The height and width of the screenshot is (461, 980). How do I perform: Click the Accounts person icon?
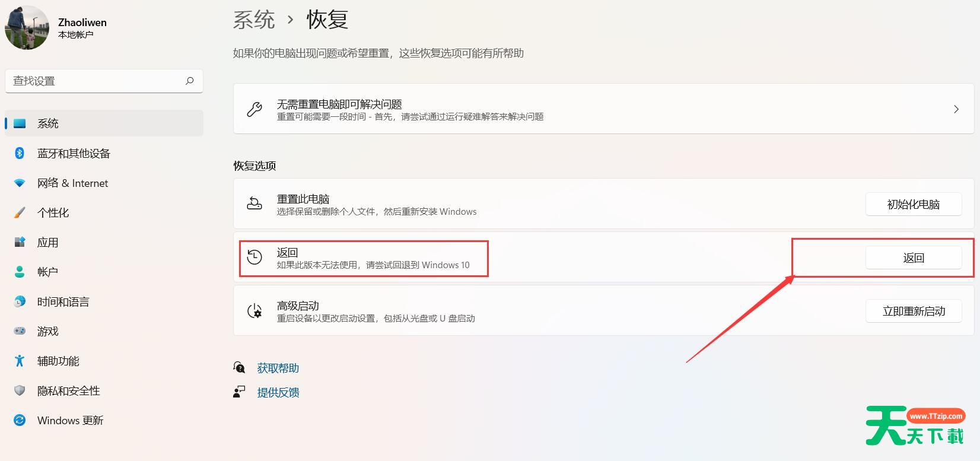pyautogui.click(x=20, y=272)
